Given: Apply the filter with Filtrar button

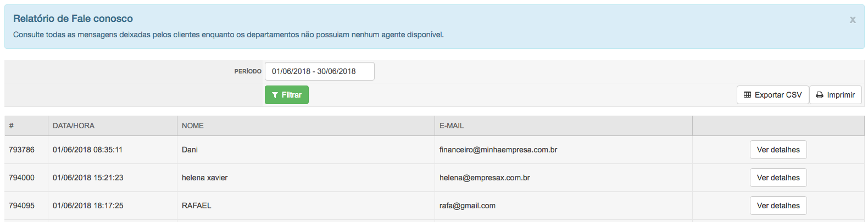Looking at the screenshot, I should (287, 95).
